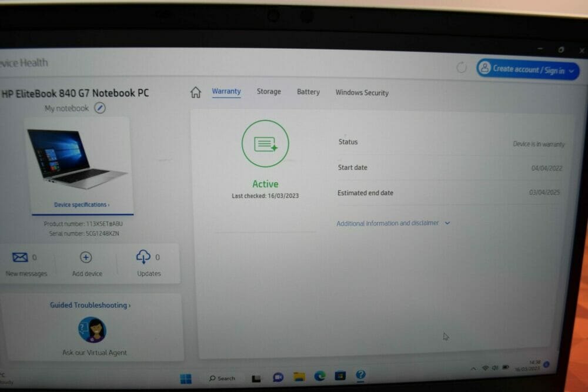Click the green Active status text

265,184
